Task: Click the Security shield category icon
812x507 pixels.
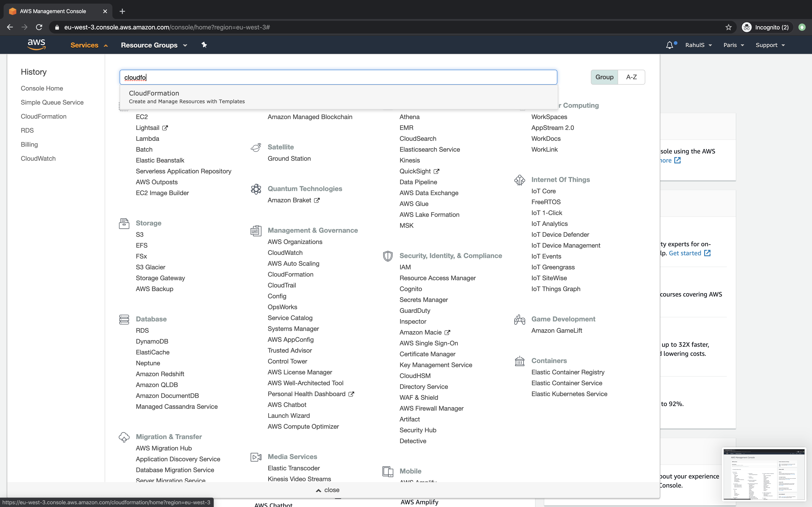Action: tap(388, 256)
